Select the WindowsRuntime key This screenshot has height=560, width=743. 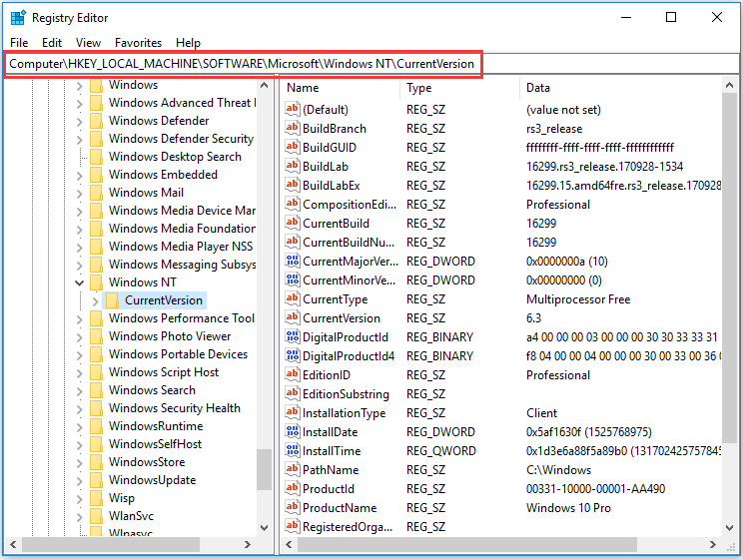click(x=156, y=426)
